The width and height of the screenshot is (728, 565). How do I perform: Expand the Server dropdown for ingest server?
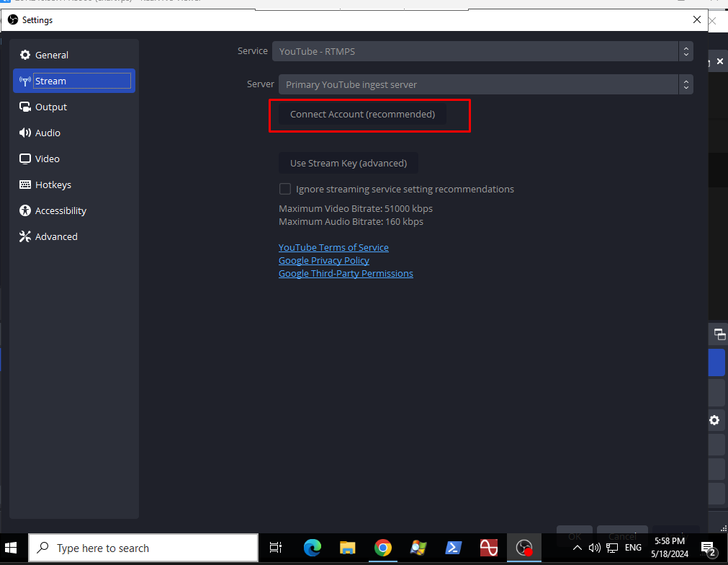click(485, 84)
